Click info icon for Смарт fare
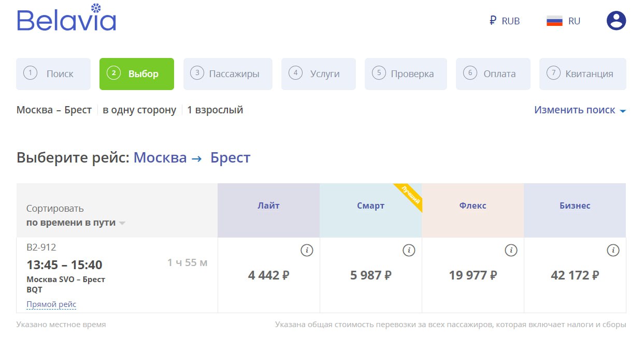This screenshot has height=338, width=644. [x=409, y=251]
